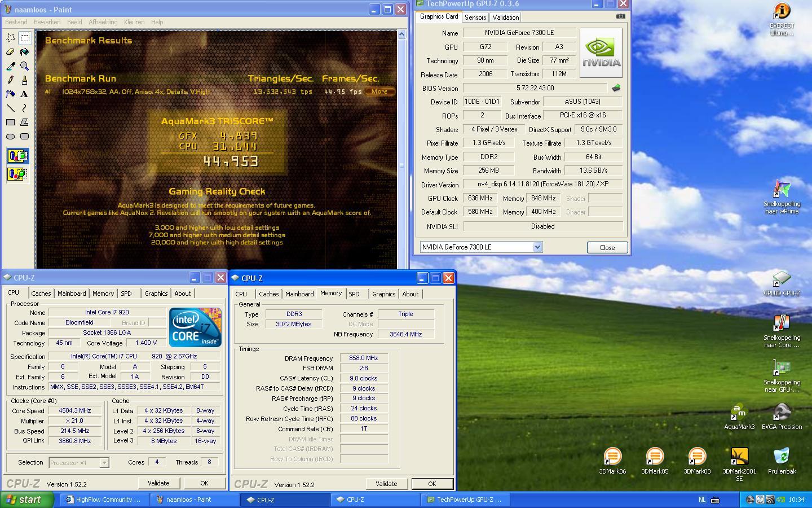Click OK in the Memory CPU-Z window
Image resolution: width=812 pixels, height=508 pixels.
pos(432,484)
